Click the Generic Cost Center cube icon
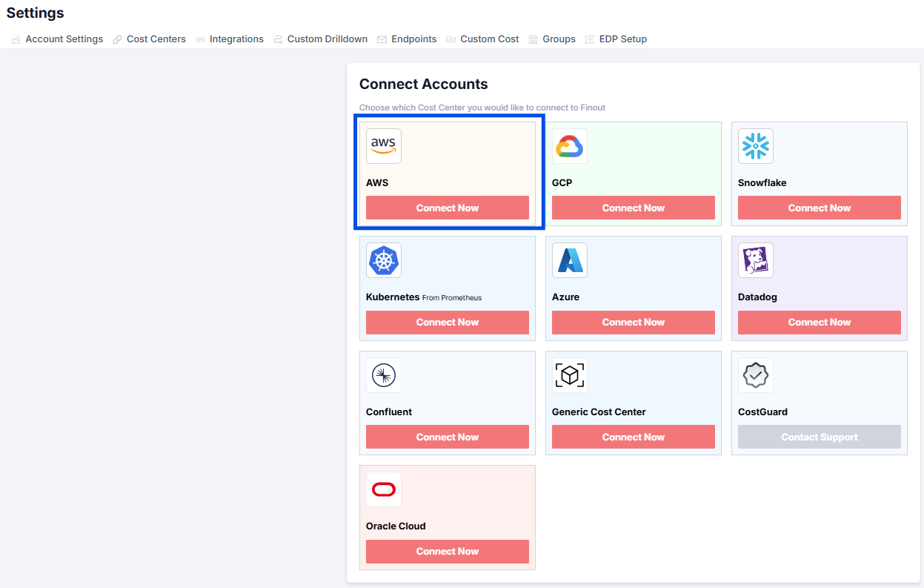 [x=569, y=375]
